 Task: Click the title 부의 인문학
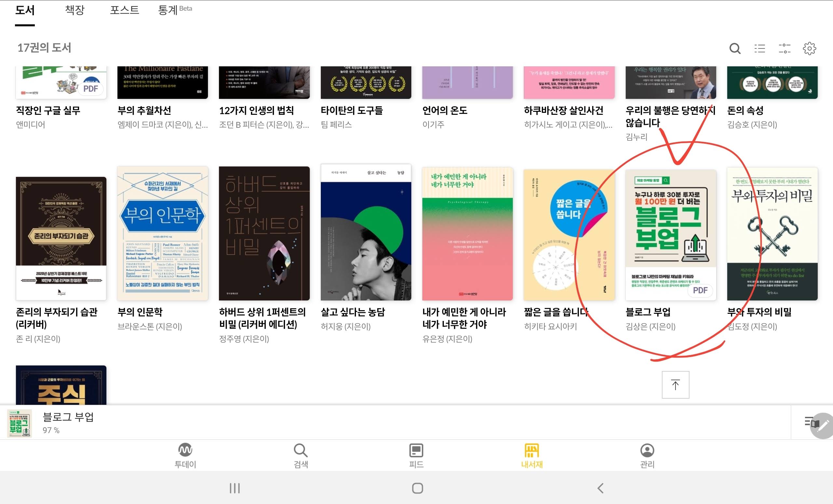(140, 312)
